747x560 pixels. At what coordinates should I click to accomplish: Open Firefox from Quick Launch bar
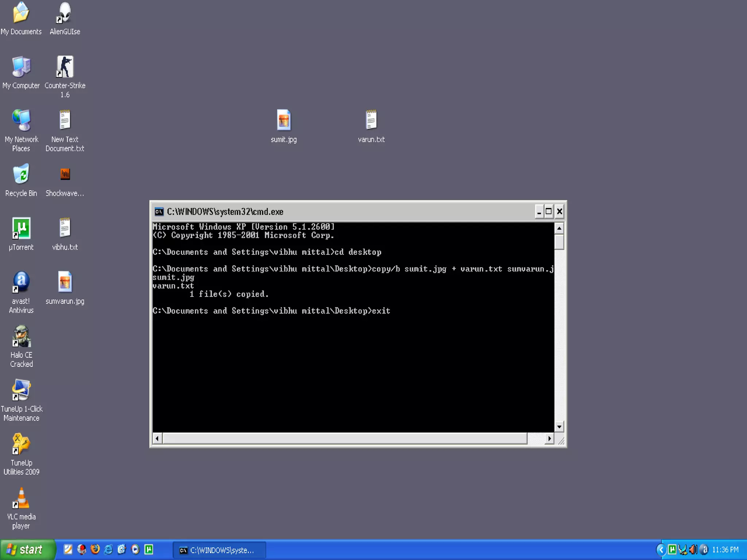coord(95,549)
